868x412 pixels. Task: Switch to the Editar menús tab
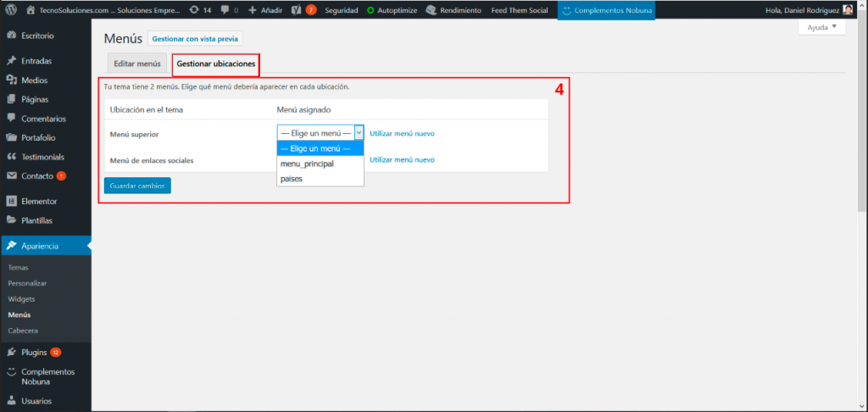click(x=137, y=64)
